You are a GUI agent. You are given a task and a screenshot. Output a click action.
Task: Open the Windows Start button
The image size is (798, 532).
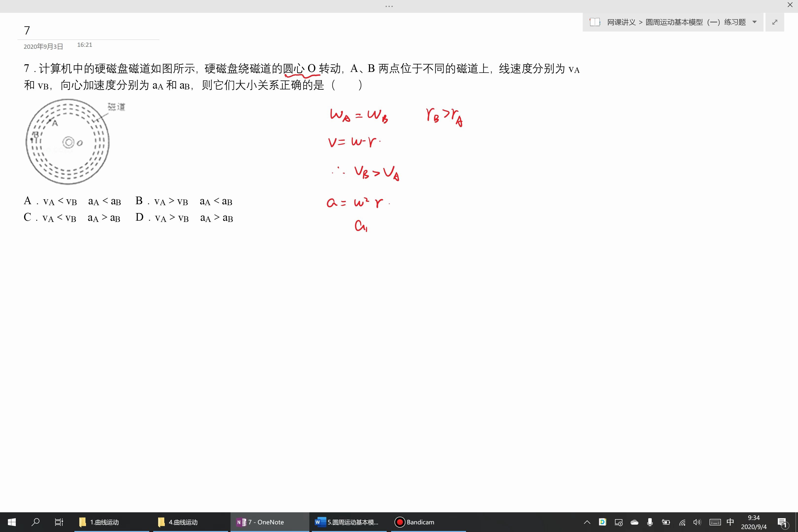click(11, 522)
